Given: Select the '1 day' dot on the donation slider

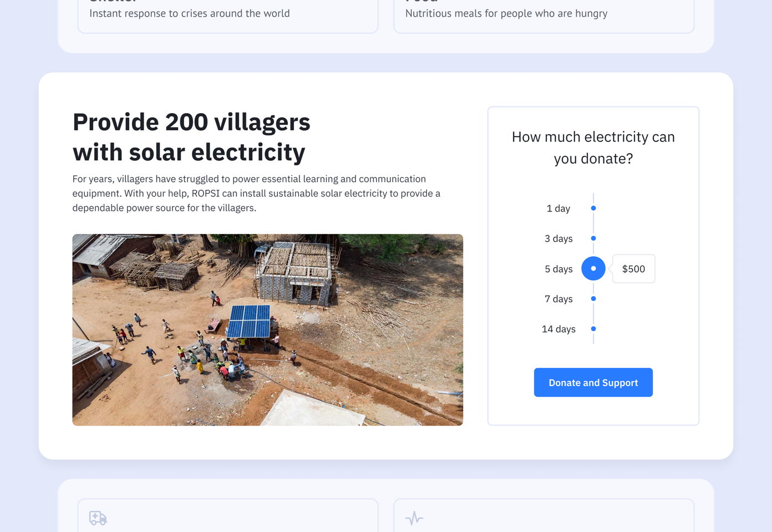Looking at the screenshot, I should pos(593,208).
